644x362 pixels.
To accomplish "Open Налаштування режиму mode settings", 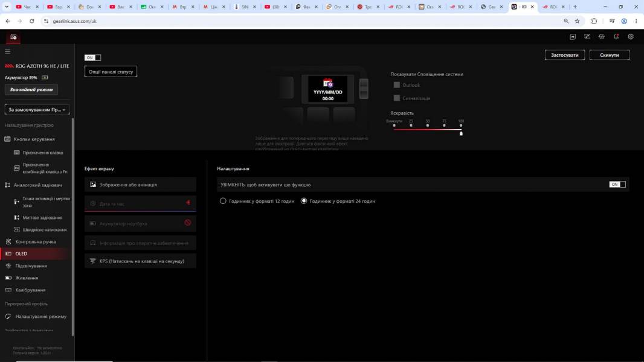I will point(40,317).
